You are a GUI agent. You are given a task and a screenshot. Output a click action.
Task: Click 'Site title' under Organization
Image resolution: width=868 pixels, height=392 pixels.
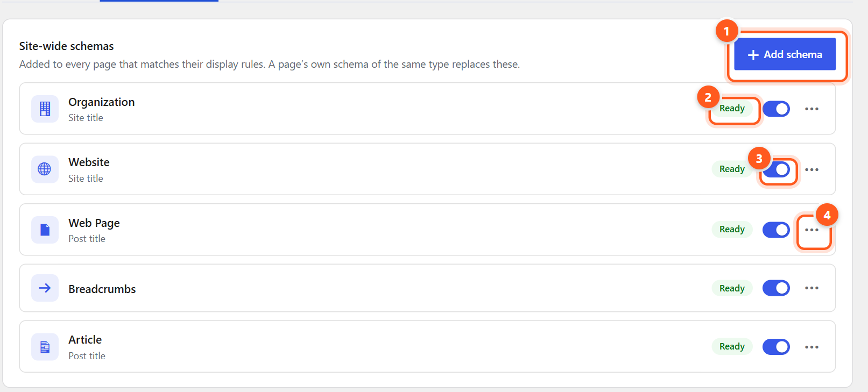86,118
